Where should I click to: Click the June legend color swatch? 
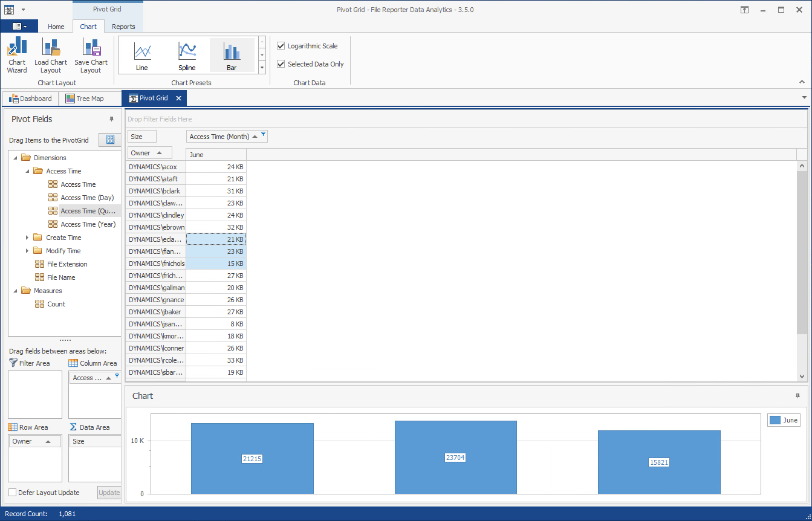point(775,420)
